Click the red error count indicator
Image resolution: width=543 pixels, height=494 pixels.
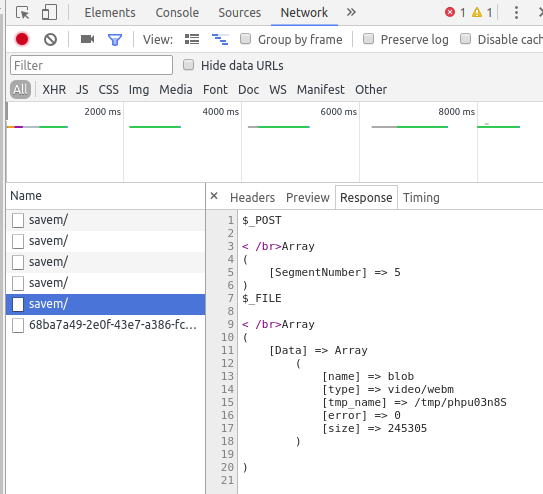(x=455, y=13)
